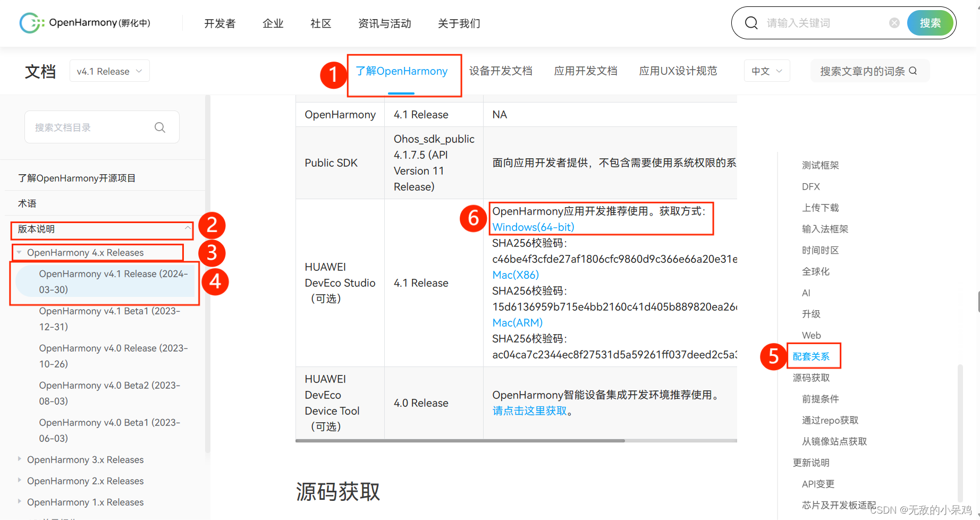Collapse OpenHarmony 4.x Releases tree arrow
The width and height of the screenshot is (980, 520).
point(19,252)
